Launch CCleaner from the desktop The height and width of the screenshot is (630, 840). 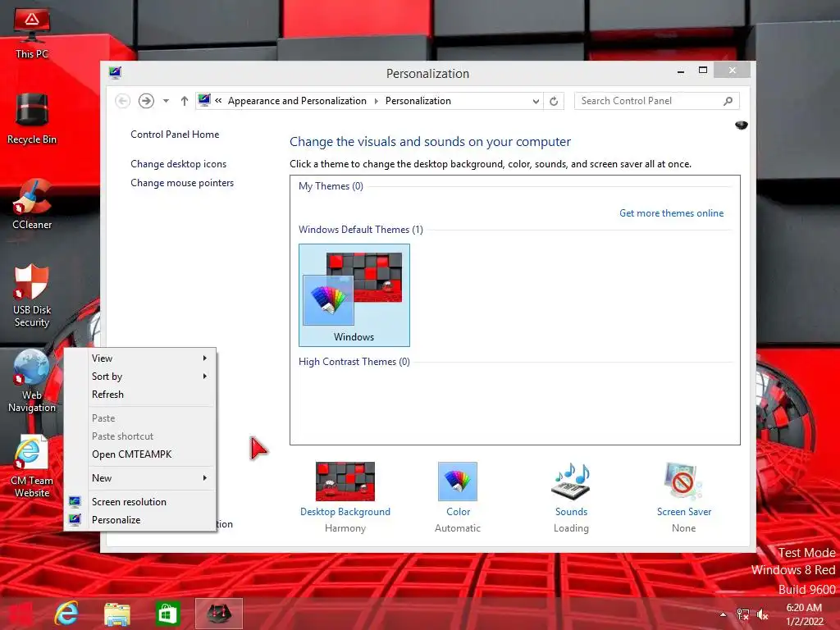32,204
